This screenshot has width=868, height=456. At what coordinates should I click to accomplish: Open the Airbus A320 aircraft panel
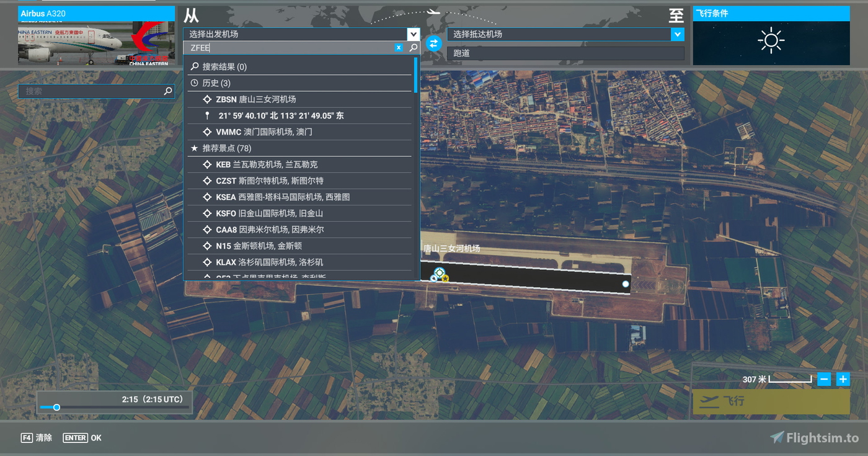click(96, 12)
